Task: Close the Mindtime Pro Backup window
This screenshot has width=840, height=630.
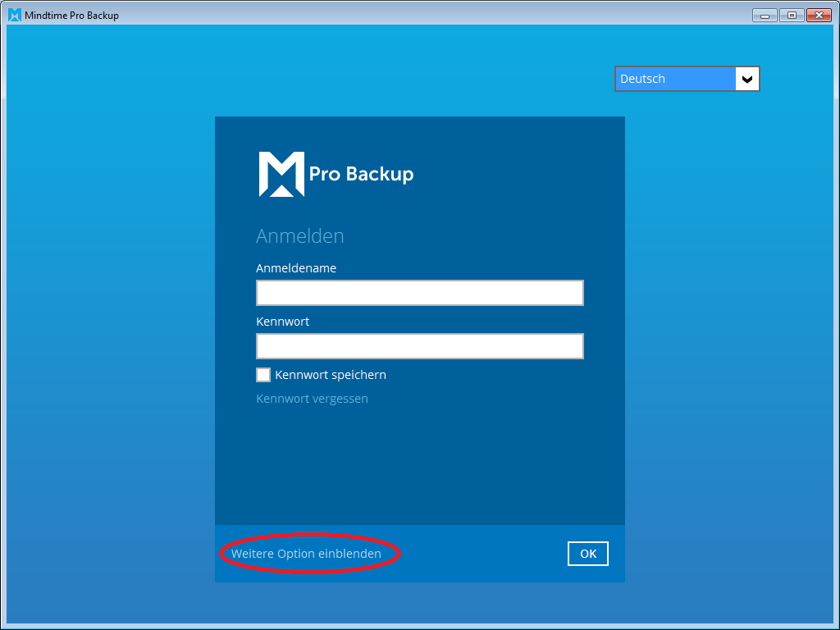Action: [x=819, y=15]
